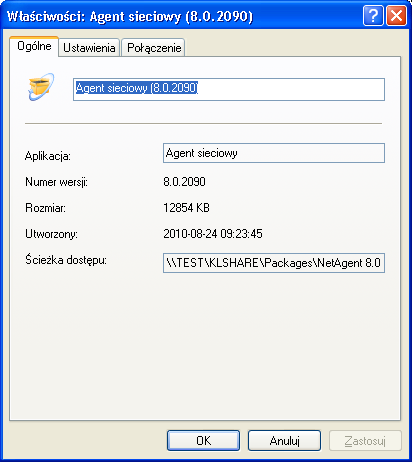Image resolution: width=412 pixels, height=462 pixels.
Task: Click the greyed Zastosuj button
Action: tap(365, 441)
